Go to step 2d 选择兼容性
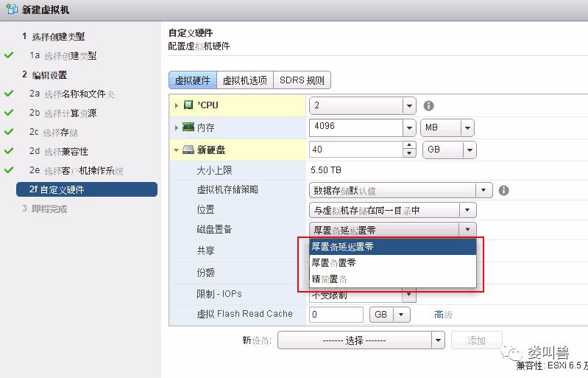The width and height of the screenshot is (588, 378). 58,151
